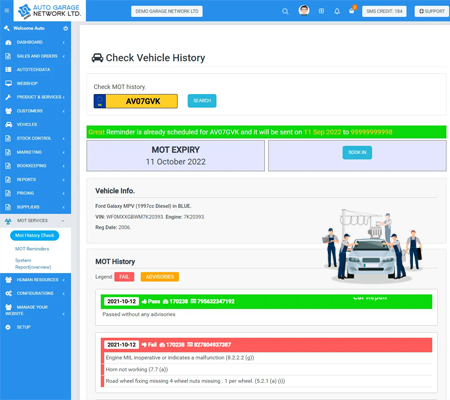Click the Dashboard icon in sidebar
450x400 pixels.
pos(8,42)
